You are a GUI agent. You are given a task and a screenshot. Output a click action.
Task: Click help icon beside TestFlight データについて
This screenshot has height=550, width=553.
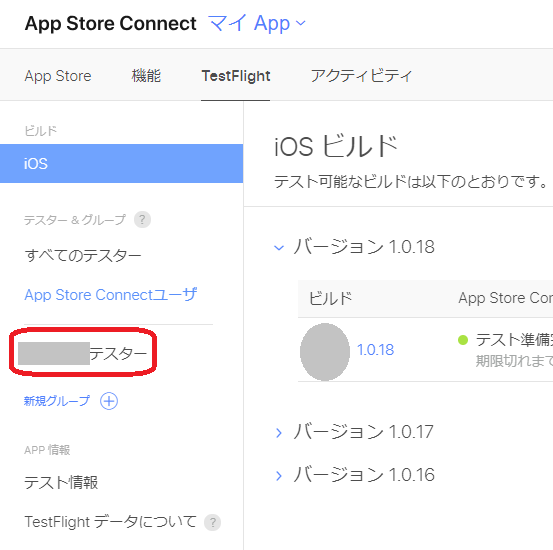point(213,522)
